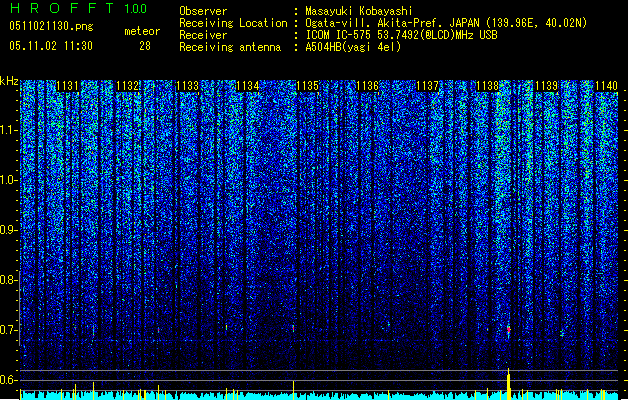This screenshot has height=400, width=629.
Task: Click the kHz axis unit label
Action: coord(9,81)
